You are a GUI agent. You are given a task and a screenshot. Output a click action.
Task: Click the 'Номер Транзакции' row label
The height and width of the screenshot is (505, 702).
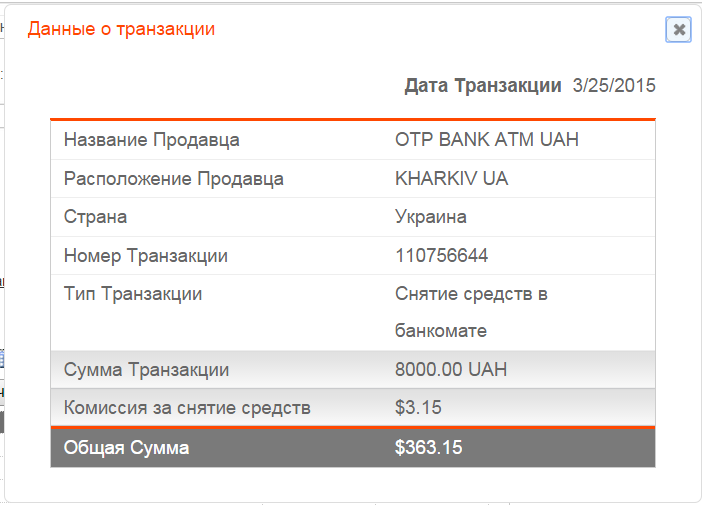[x=145, y=256]
